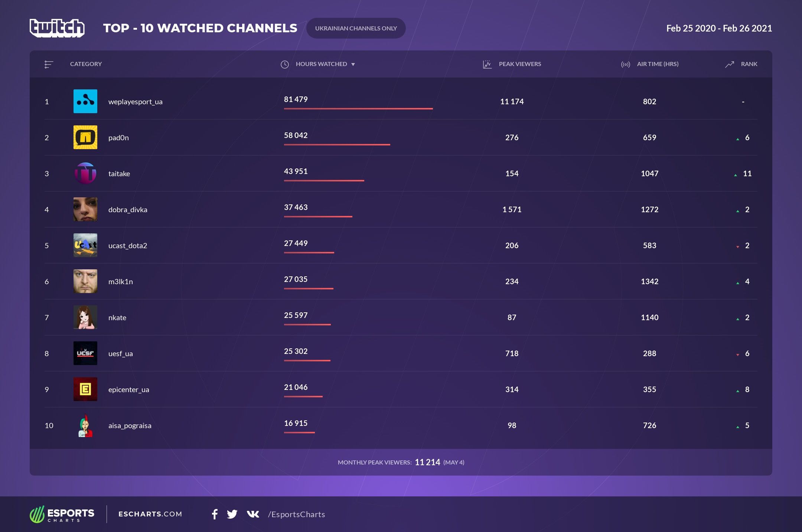Click the broadcast icon next to Air Time
This screenshot has height=532, width=802.
(626, 65)
